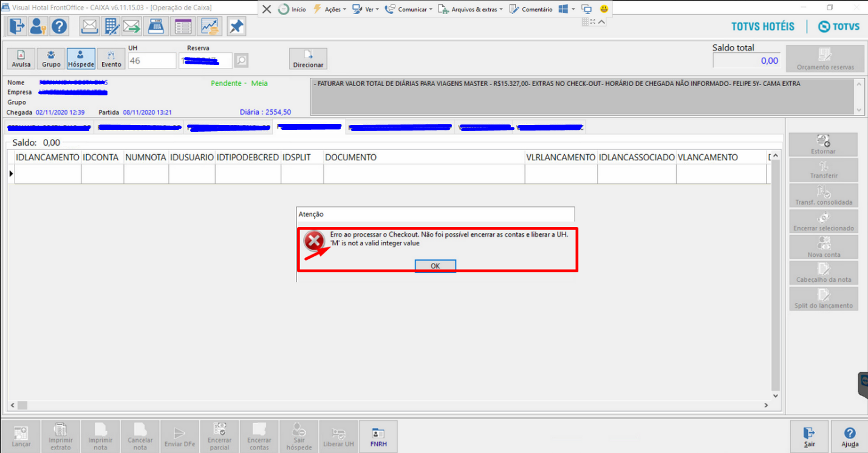This screenshot has width=868, height=453.
Task: Select the Avulsa account type
Action: tap(21, 58)
